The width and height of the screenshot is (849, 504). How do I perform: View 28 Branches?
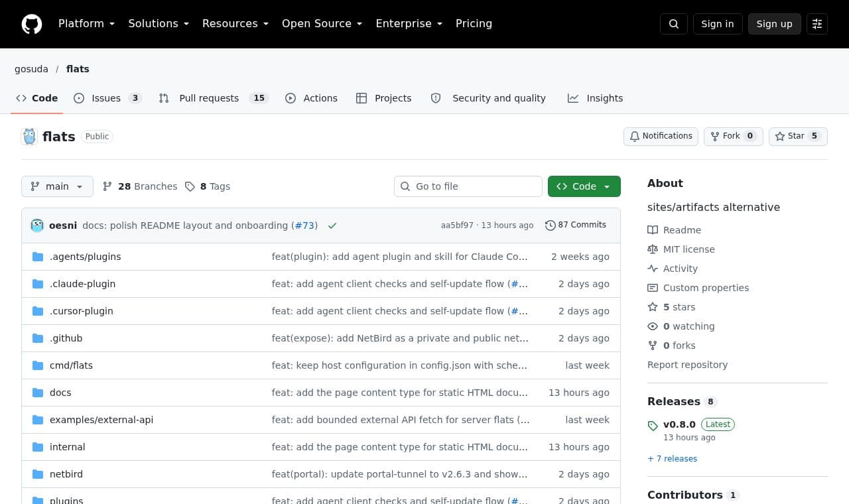(140, 186)
